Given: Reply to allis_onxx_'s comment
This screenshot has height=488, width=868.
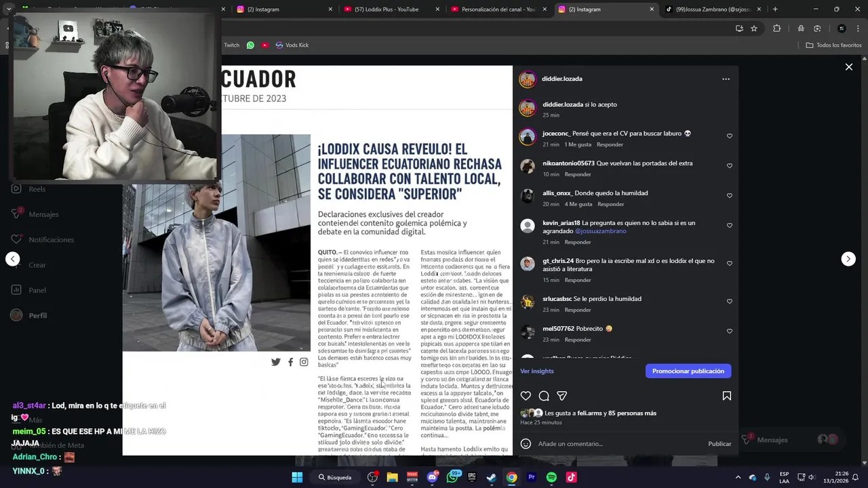Looking at the screenshot, I should click(x=610, y=204).
